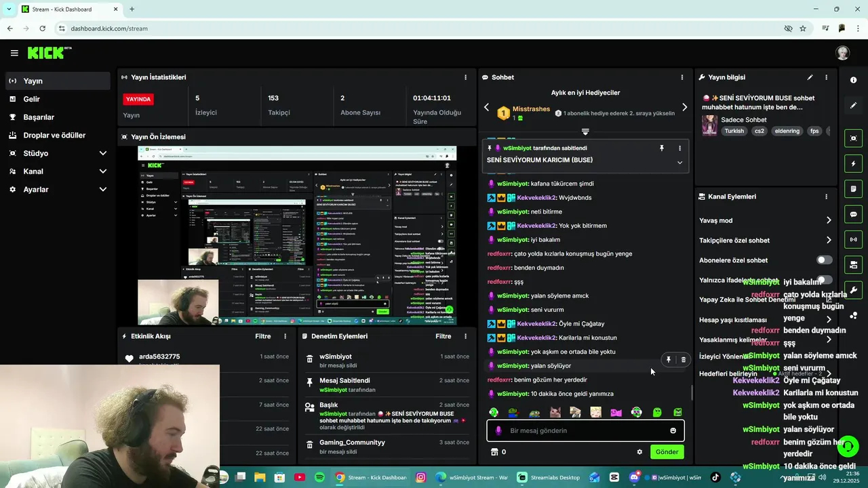This screenshot has height=488, width=868.
Task: Toggle the Yalnızca ifadeler sohbet switch
Action: pyautogui.click(x=824, y=280)
